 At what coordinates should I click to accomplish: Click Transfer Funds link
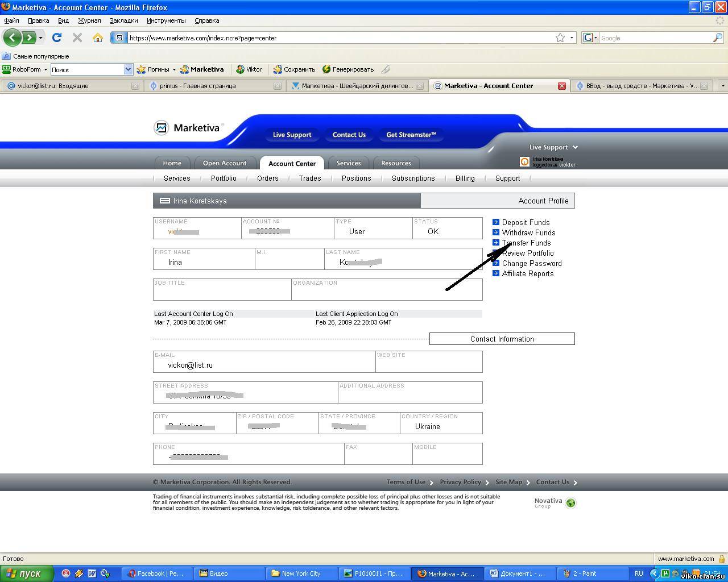[526, 243]
